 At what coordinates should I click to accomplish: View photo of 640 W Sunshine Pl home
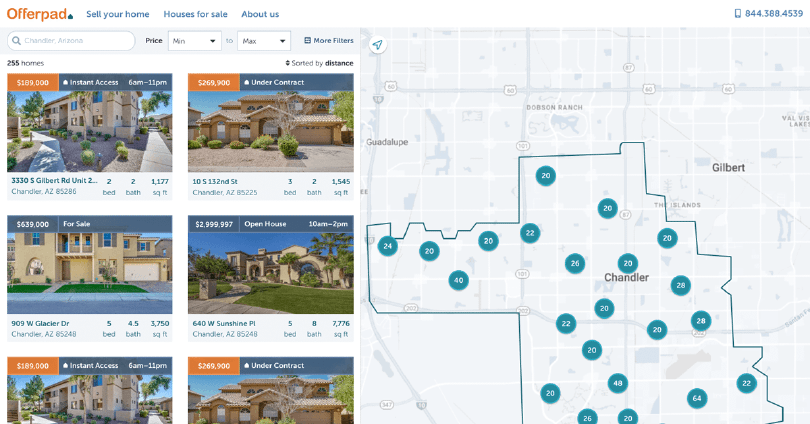click(x=271, y=273)
